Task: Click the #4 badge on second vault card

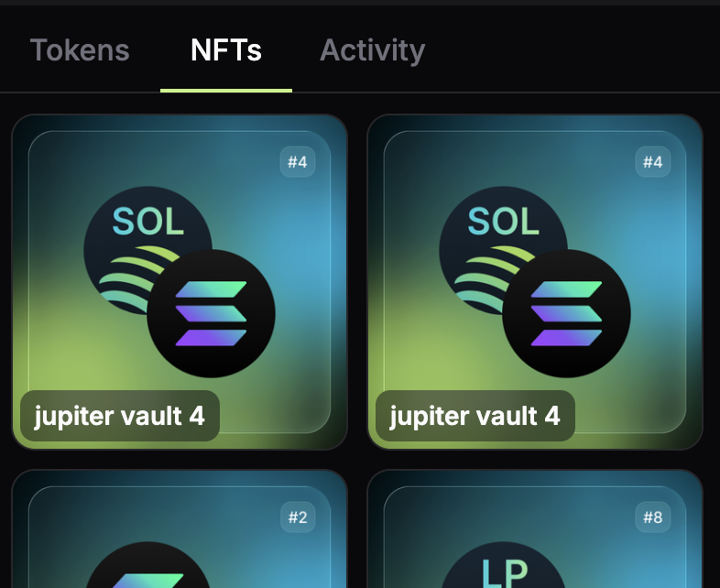Action: (x=652, y=163)
